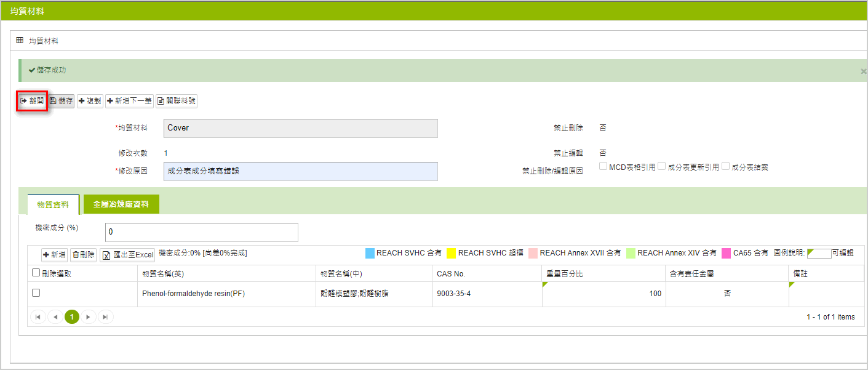This screenshot has width=868, height=370.
Task: Click 新增 to add a substance row
Action: point(54,255)
